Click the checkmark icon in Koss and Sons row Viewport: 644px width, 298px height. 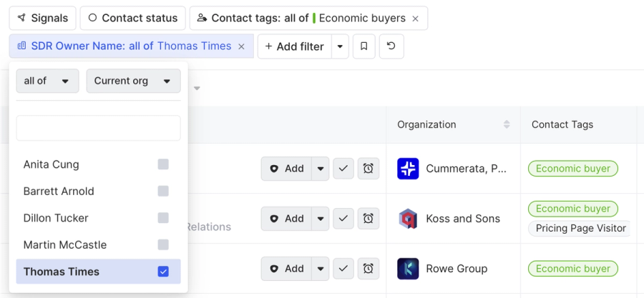(343, 219)
